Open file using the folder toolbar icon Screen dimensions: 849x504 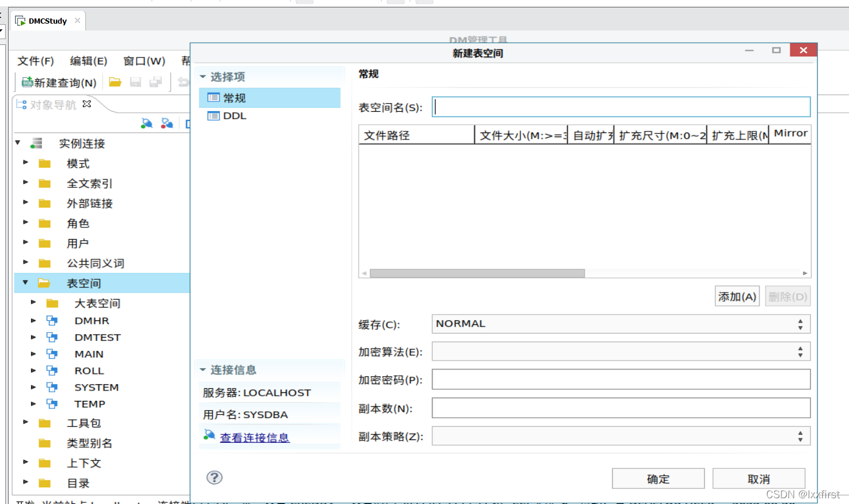click(x=115, y=82)
